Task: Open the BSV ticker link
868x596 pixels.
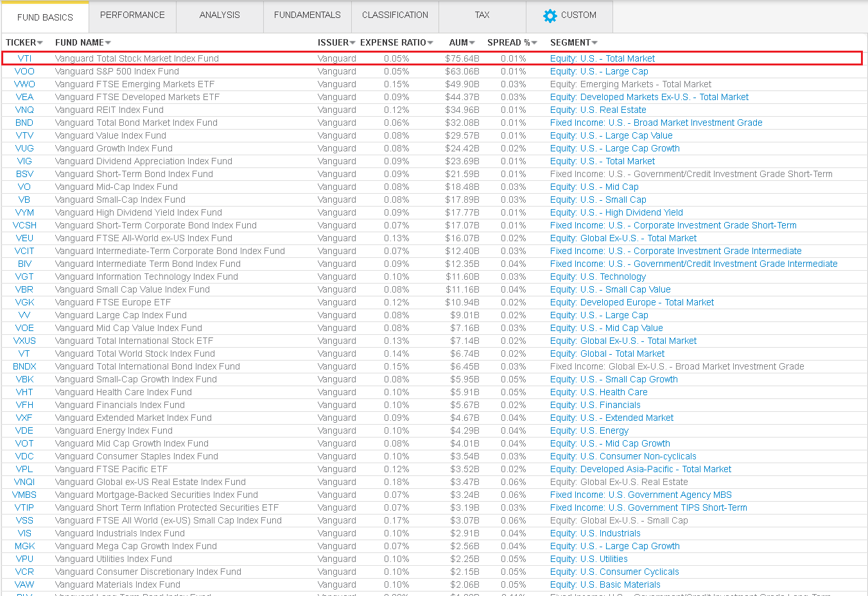Action: point(24,174)
